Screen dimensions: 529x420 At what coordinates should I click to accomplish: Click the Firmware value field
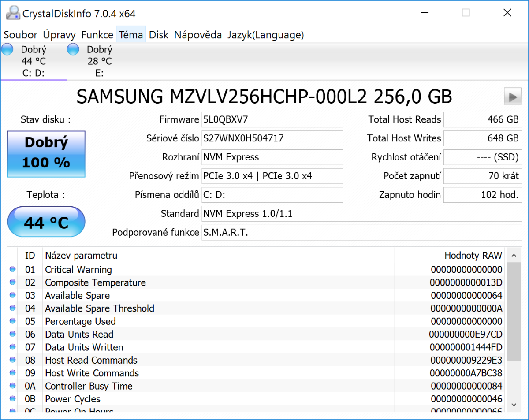272,119
